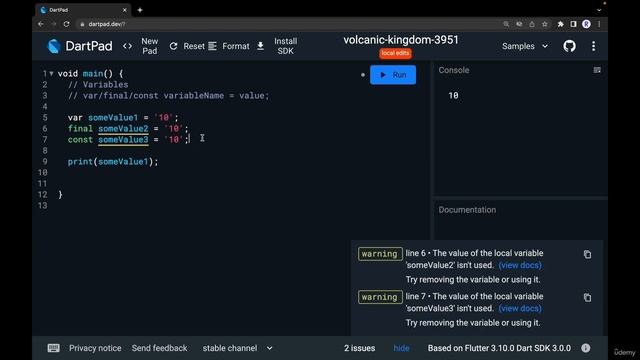Copy the line 7 warning message
Image resolution: width=640 pixels, height=360 pixels.
coord(587,298)
